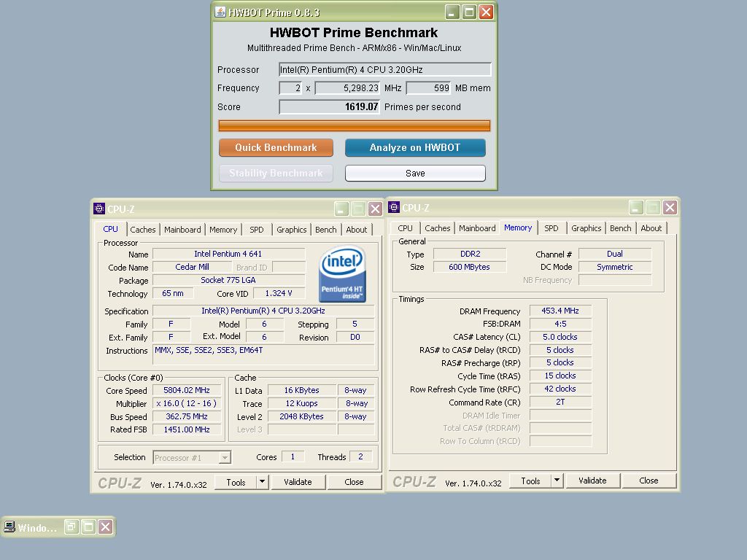Click the Stability Benchmark button

pyautogui.click(x=276, y=174)
